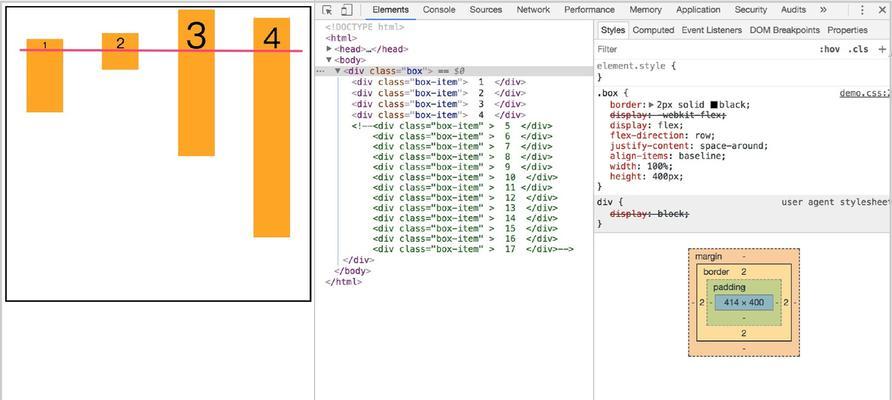Click the flex-direction: row declaration
The image size is (892, 400).
662,135
